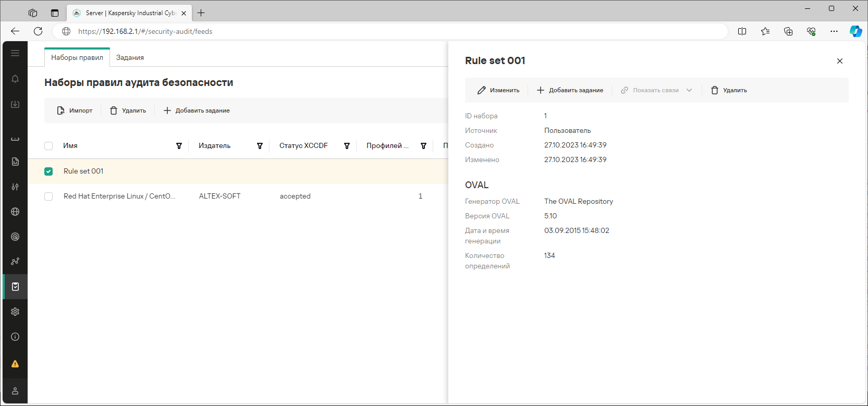The width and height of the screenshot is (868, 406).
Task: Open the filter for Имя column
Action: [x=179, y=146]
